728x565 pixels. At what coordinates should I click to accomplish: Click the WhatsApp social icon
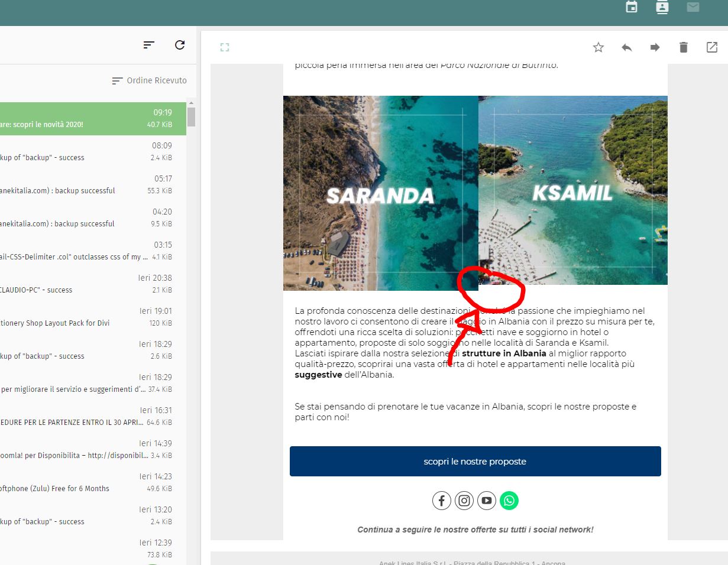click(509, 501)
